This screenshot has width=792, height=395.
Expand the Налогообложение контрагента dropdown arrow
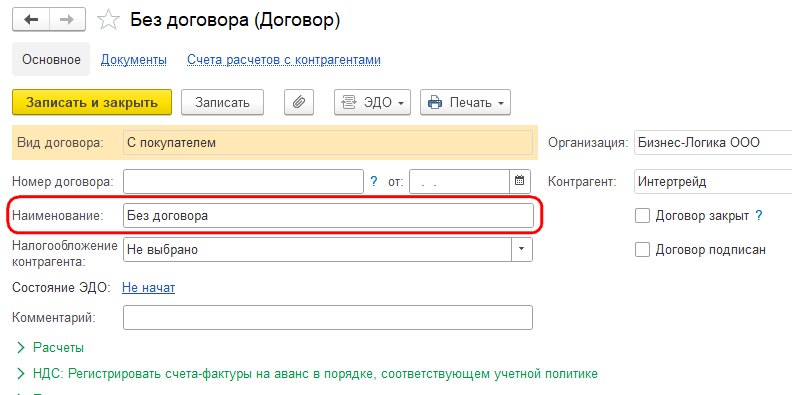(522, 250)
